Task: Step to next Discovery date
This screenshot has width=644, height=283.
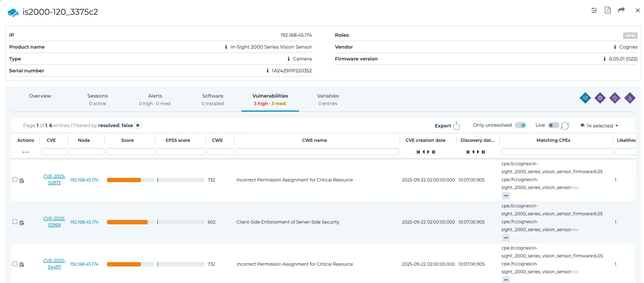Action: click(x=478, y=152)
